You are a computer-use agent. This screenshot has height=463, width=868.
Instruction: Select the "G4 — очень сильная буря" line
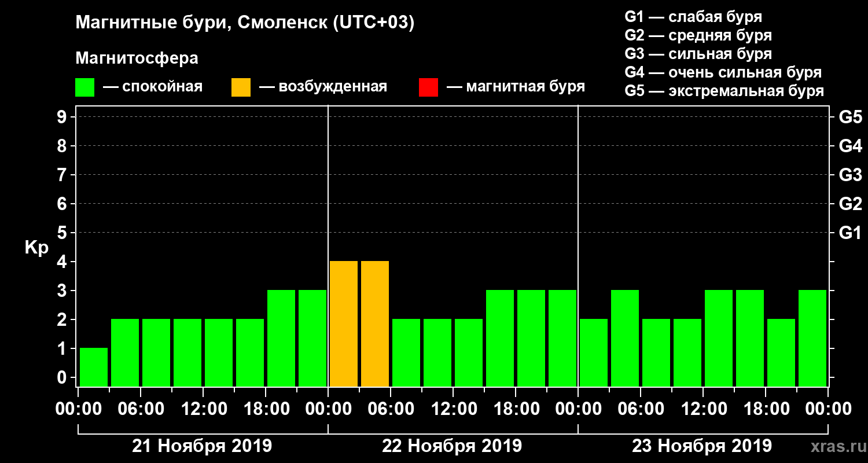[723, 72]
